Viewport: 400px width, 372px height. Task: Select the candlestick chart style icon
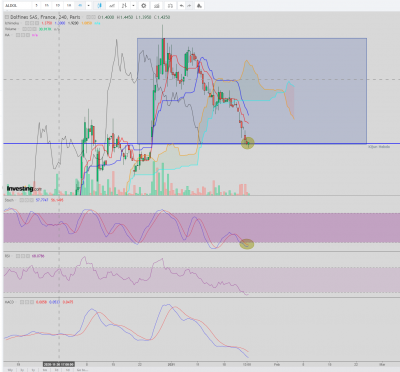[99, 6]
